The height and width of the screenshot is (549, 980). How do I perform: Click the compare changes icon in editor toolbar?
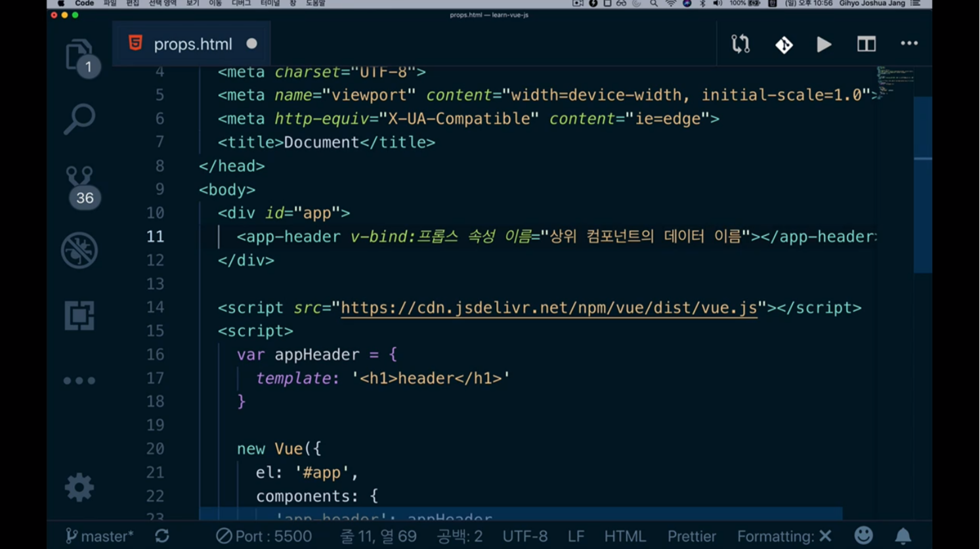pos(740,44)
